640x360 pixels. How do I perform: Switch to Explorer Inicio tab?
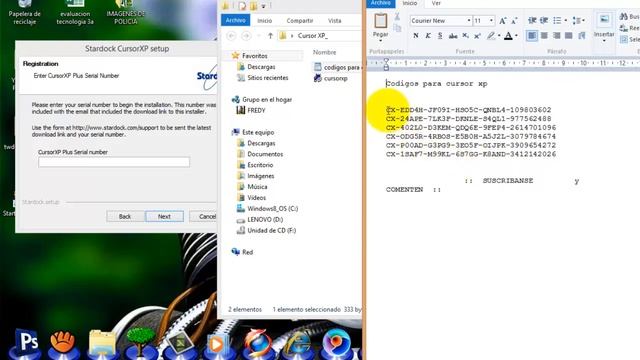click(x=264, y=20)
